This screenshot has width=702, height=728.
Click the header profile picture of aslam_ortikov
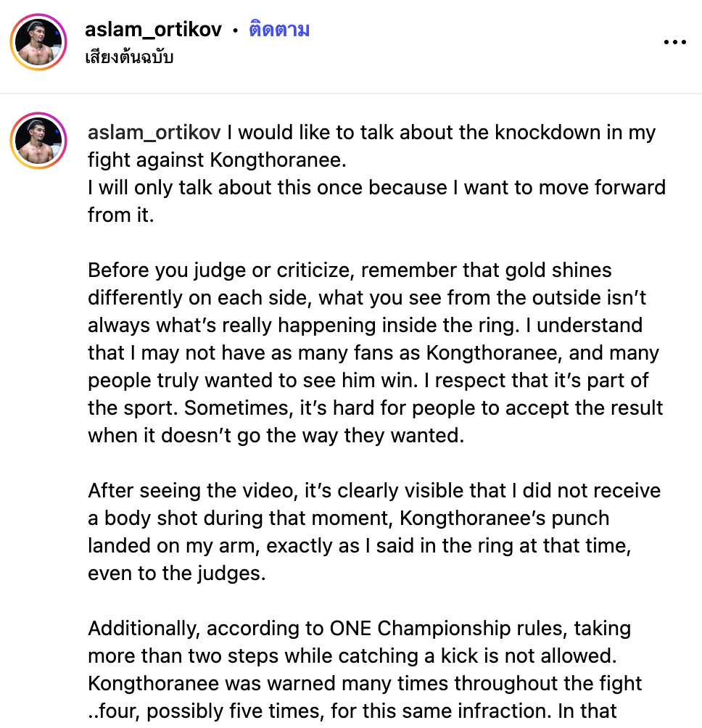click(x=38, y=43)
